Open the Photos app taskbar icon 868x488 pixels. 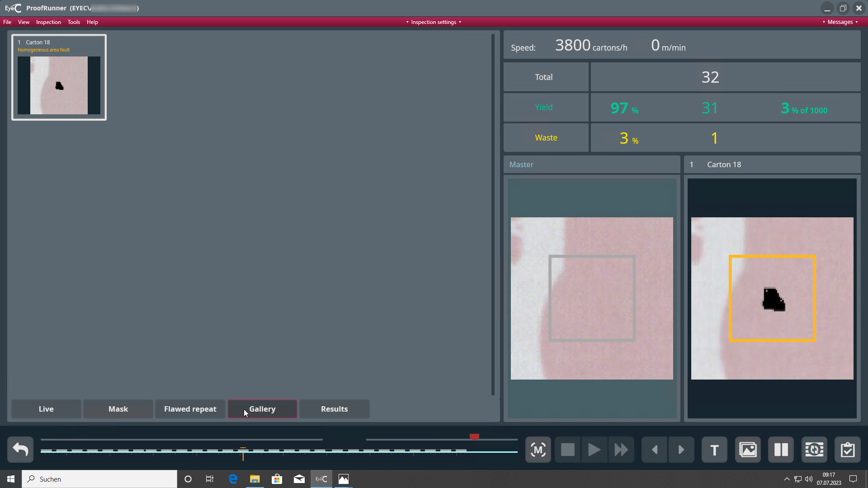click(344, 479)
